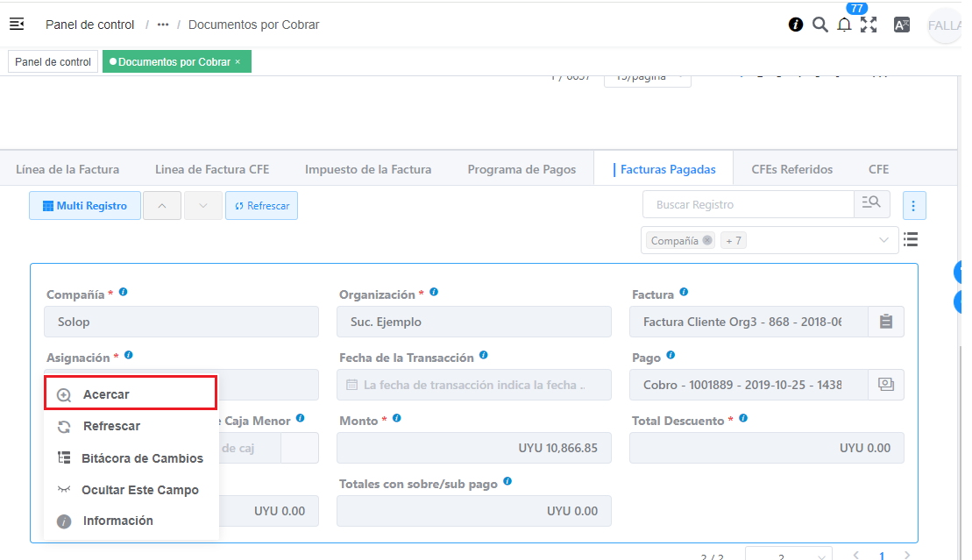Open the bottom page size dropdown
The height and width of the screenshot is (560, 972).
(x=789, y=555)
